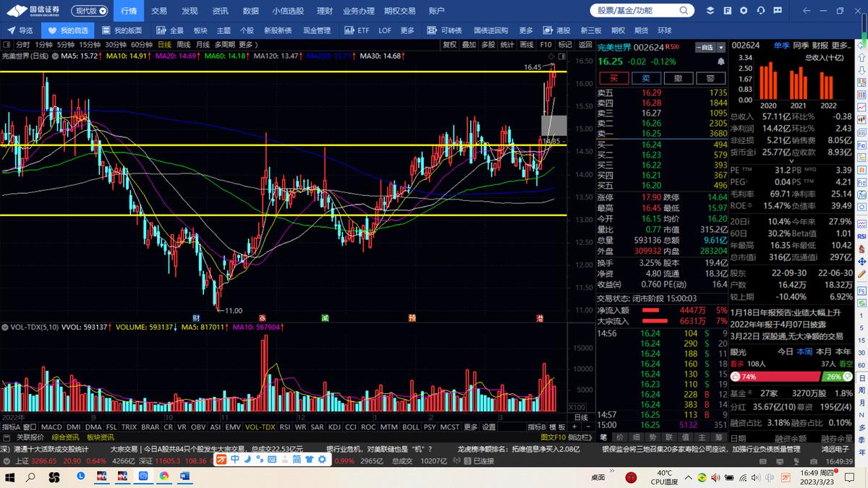Open Windows Start menu
Screen dimensions: 868x488
(11, 477)
